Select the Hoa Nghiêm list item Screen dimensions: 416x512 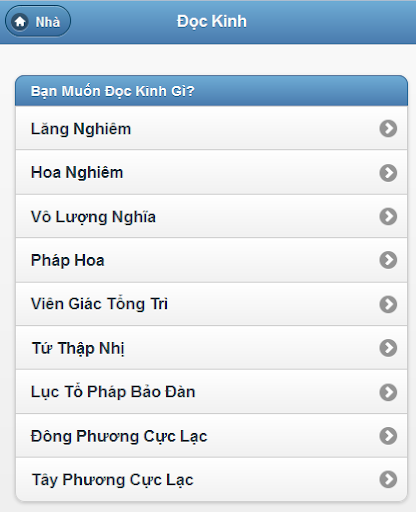pyautogui.click(x=211, y=172)
